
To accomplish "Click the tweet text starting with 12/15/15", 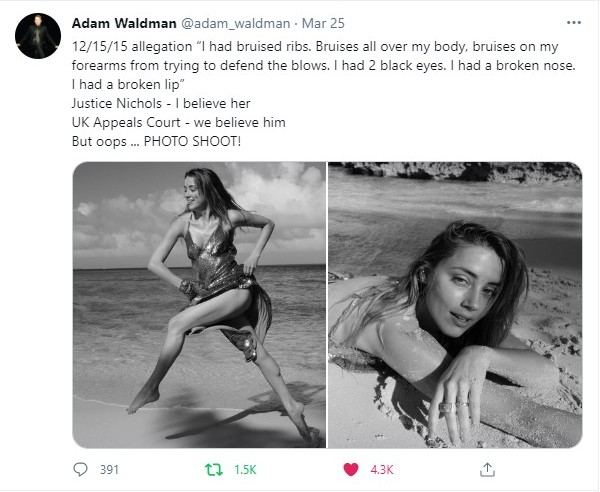I will 324,65.
